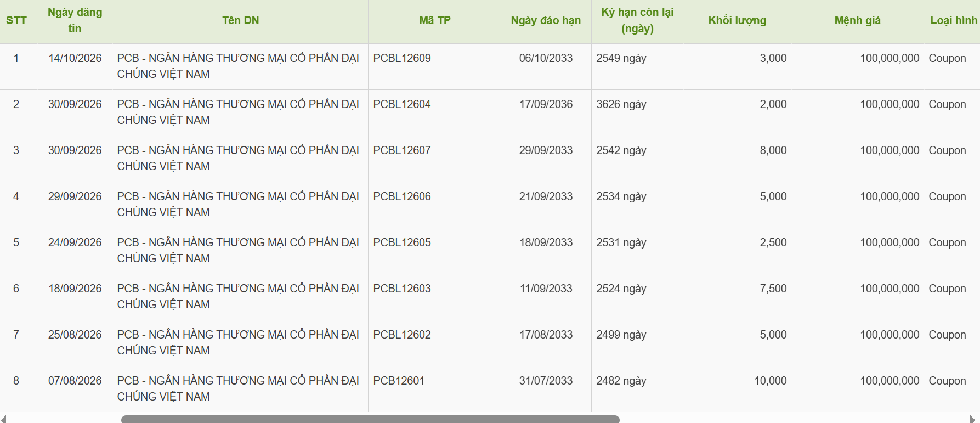Click maturity date 18/09/2033
This screenshot has width=980, height=423.
tap(546, 242)
